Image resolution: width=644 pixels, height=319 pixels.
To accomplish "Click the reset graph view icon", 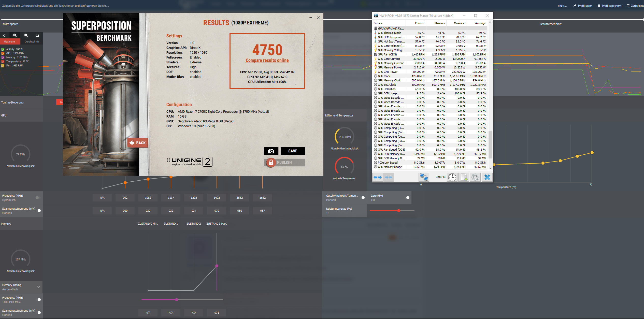I will pyautogui.click(x=37, y=35).
